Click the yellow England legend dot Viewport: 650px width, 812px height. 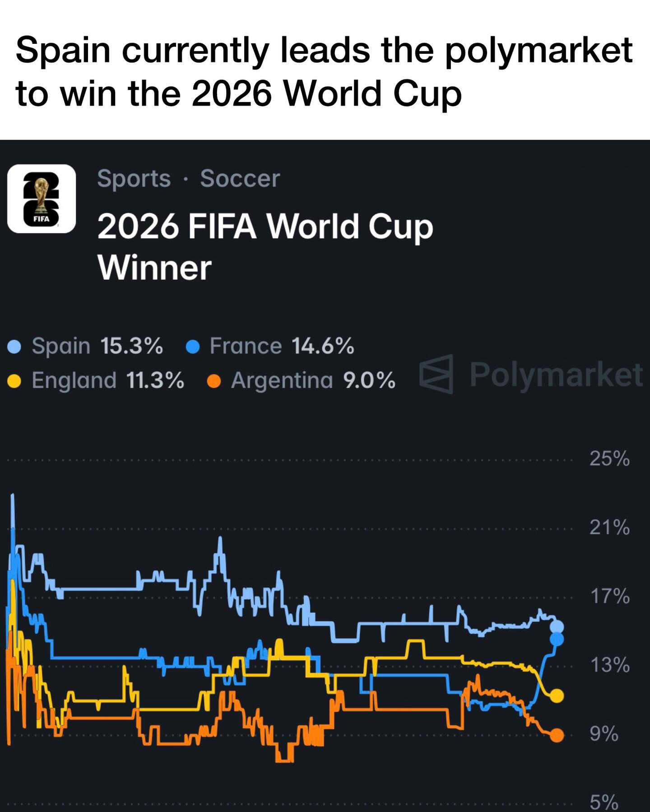point(14,382)
